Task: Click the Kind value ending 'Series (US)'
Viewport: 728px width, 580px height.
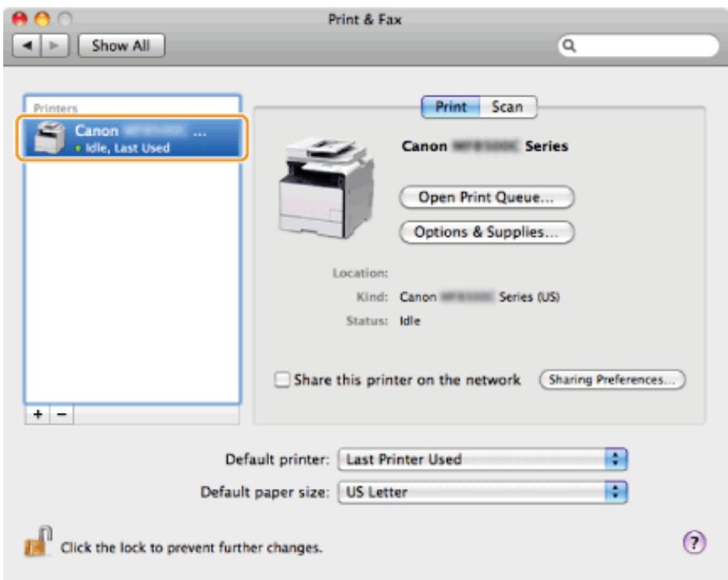Action: (480, 297)
